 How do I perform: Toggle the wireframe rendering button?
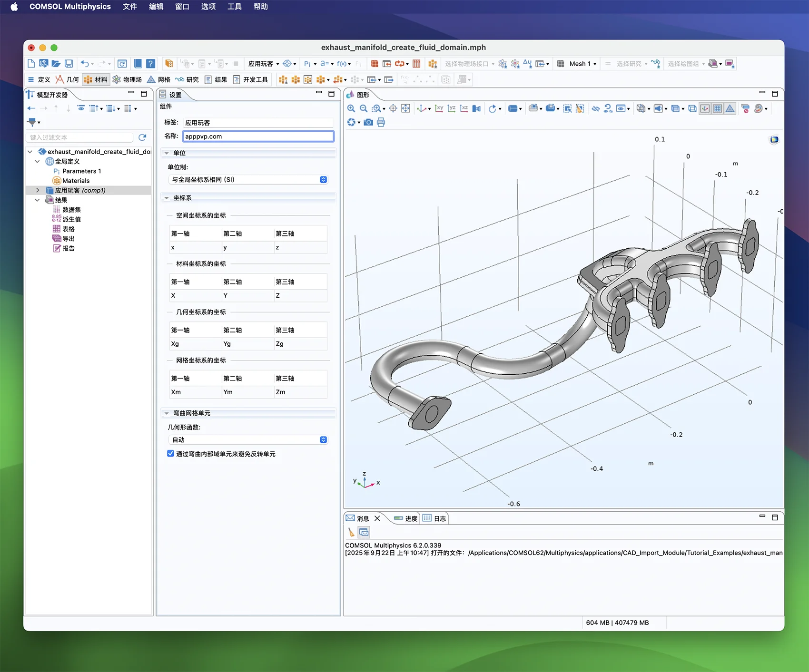[692, 109]
